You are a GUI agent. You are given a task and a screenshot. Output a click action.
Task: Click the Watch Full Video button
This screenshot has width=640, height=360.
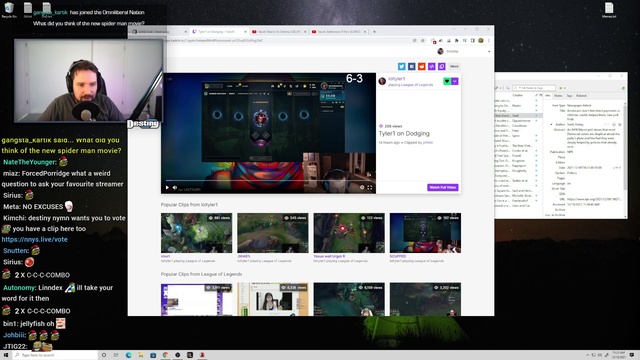coord(442,187)
